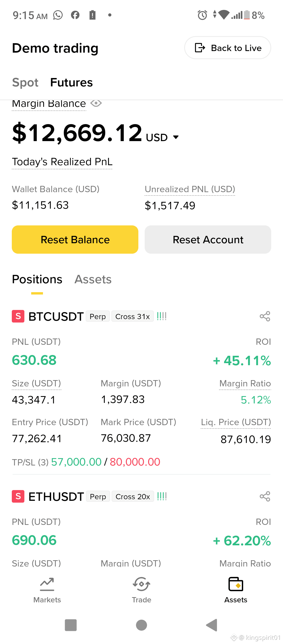The image size is (283, 644).
Task: Select the Positions sub-tab
Action: coord(37,279)
